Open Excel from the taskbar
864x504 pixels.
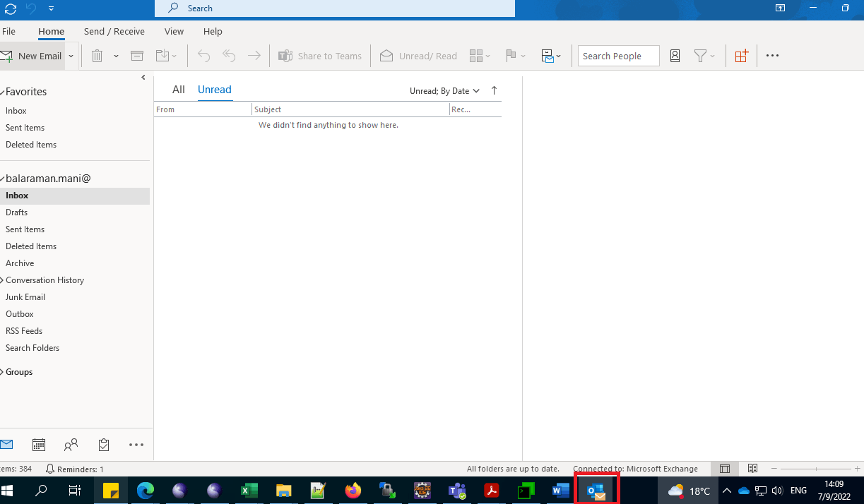click(249, 490)
